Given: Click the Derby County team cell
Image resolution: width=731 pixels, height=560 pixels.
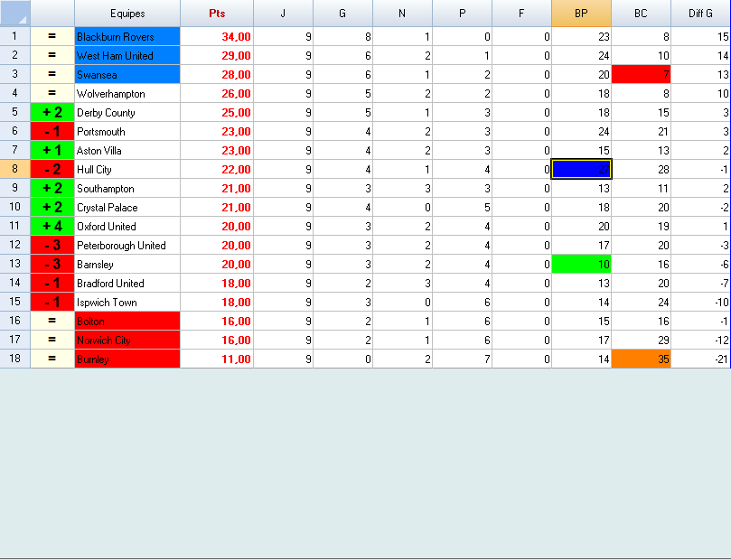Looking at the screenshot, I should (x=127, y=112).
